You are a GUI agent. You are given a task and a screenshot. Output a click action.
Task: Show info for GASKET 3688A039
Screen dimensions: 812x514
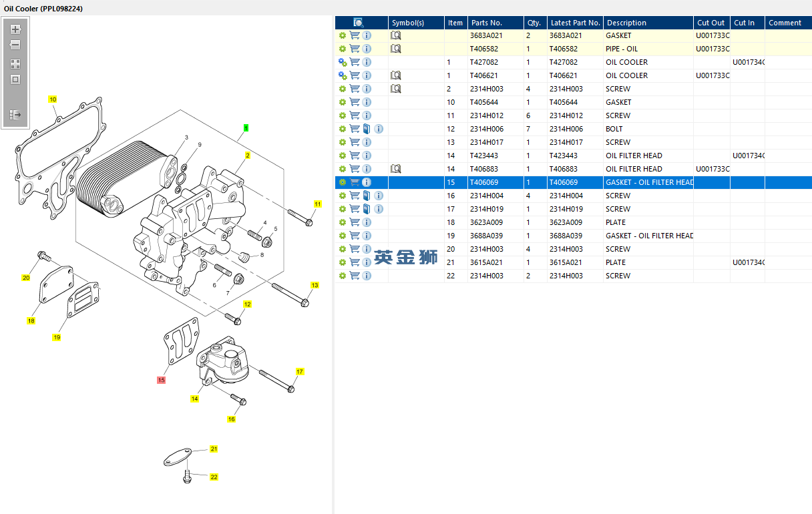click(x=367, y=236)
